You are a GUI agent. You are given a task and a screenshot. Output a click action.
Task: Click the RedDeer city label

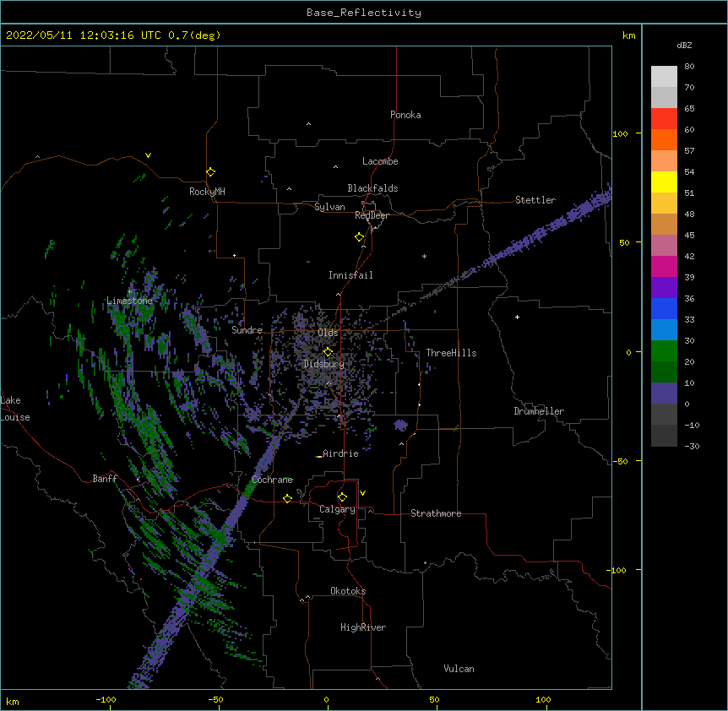pyautogui.click(x=372, y=215)
